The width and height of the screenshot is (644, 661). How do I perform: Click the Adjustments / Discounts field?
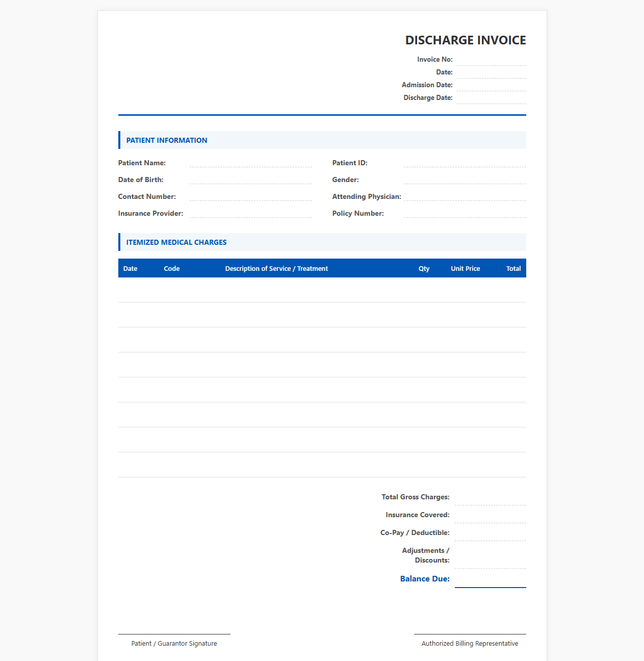click(490, 556)
